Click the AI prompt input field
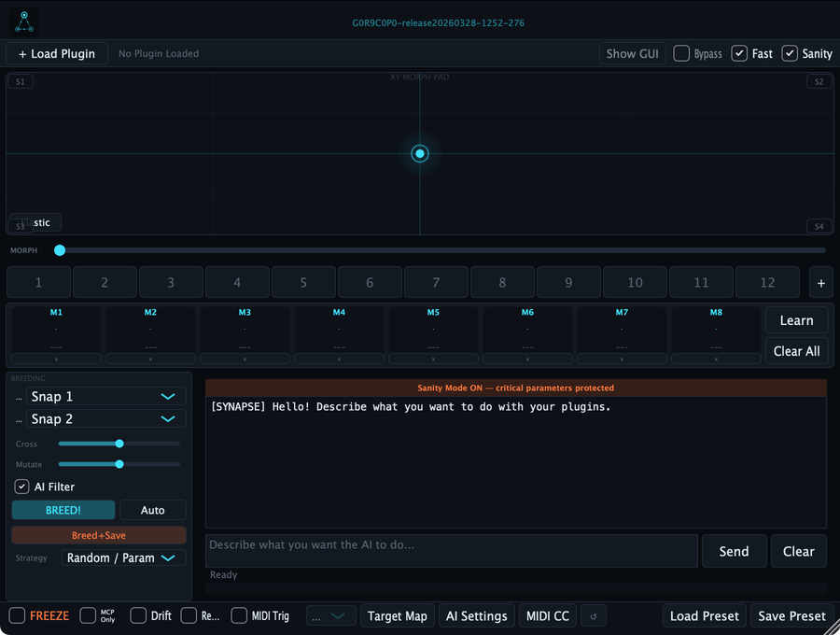Image resolution: width=840 pixels, height=635 pixels. click(451, 550)
